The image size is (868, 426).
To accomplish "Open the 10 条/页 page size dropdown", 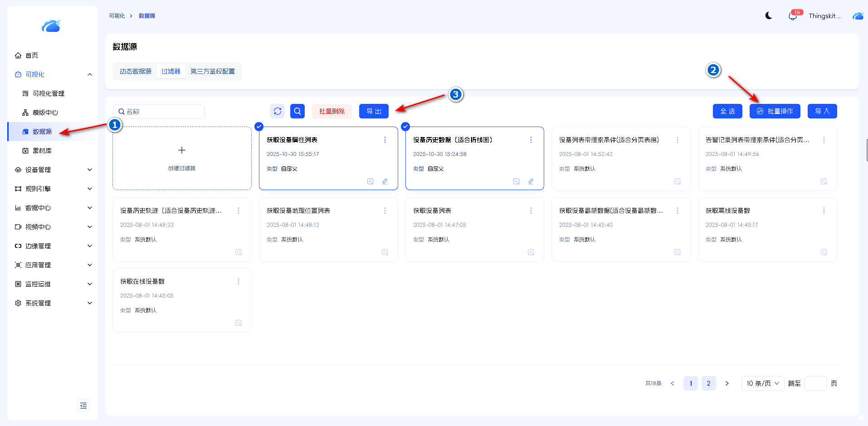I will (763, 383).
